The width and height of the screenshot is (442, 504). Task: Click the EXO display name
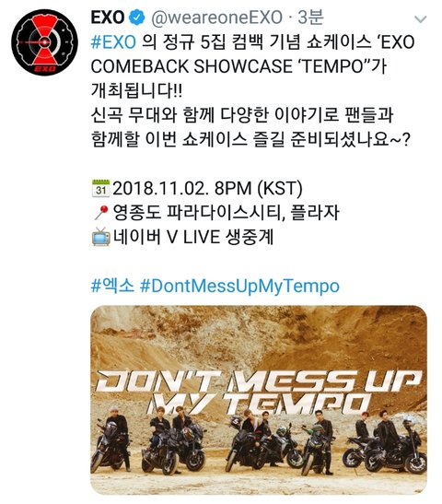click(x=108, y=18)
